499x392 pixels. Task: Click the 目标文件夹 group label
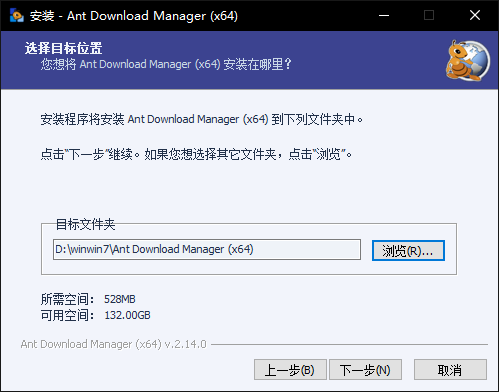(85, 224)
